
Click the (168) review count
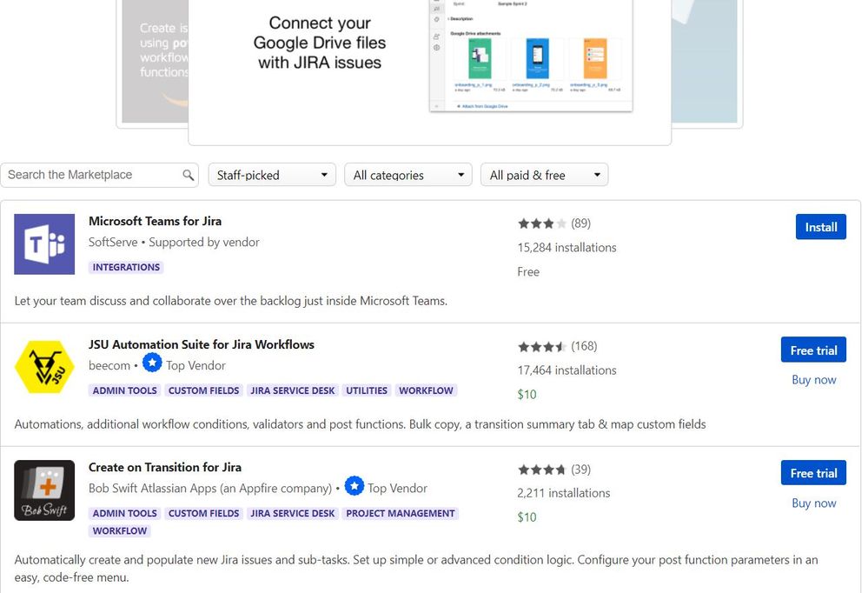(584, 346)
